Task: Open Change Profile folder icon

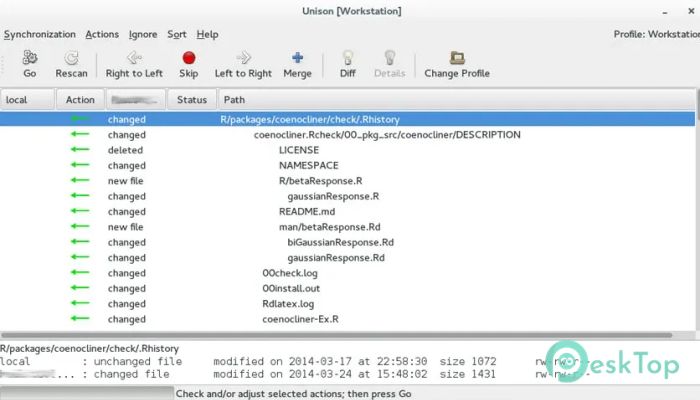Action: pyautogui.click(x=457, y=58)
